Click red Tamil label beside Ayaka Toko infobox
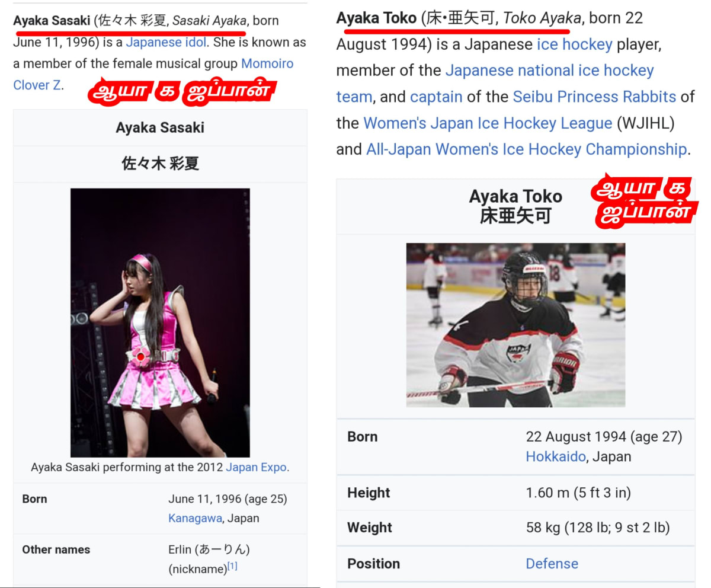711x588 pixels. (645, 202)
